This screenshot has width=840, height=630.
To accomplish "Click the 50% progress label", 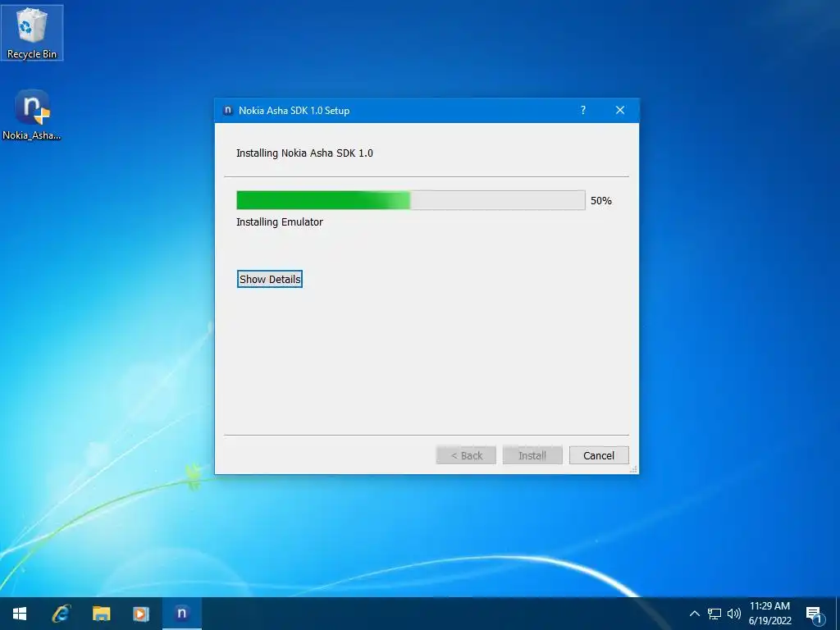I will (x=601, y=201).
